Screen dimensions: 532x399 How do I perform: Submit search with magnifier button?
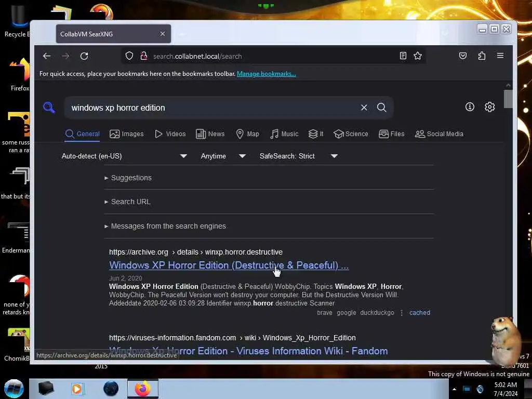pyautogui.click(x=382, y=108)
